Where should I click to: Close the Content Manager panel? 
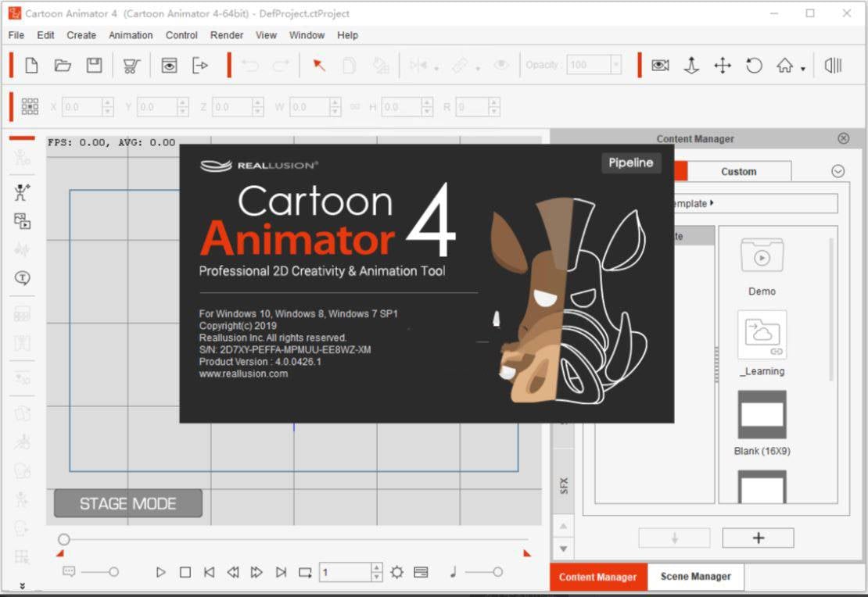(843, 138)
